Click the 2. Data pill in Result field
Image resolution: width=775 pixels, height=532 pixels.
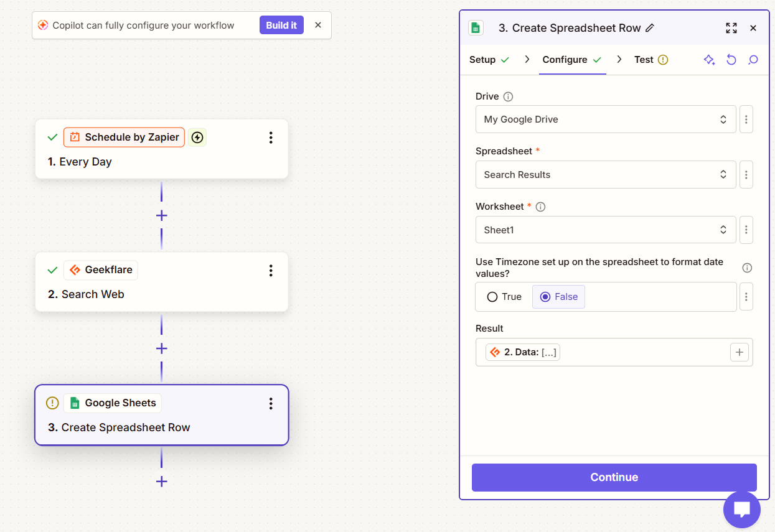click(523, 352)
